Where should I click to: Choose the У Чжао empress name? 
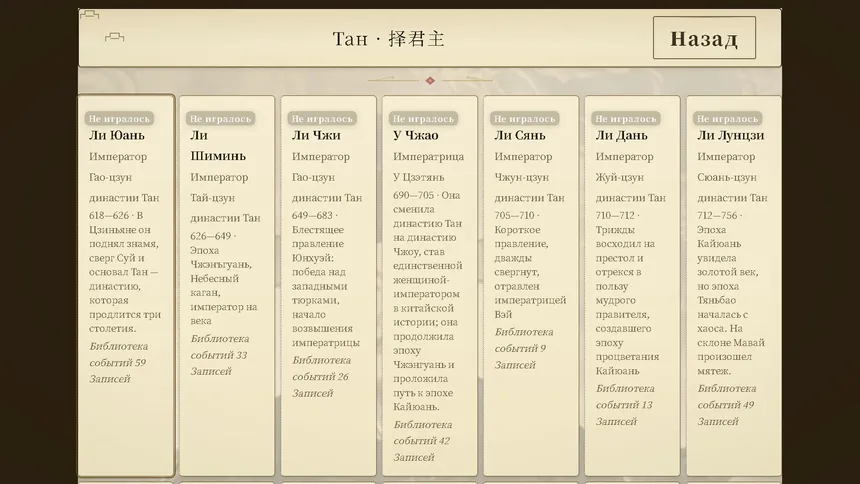coord(416,135)
